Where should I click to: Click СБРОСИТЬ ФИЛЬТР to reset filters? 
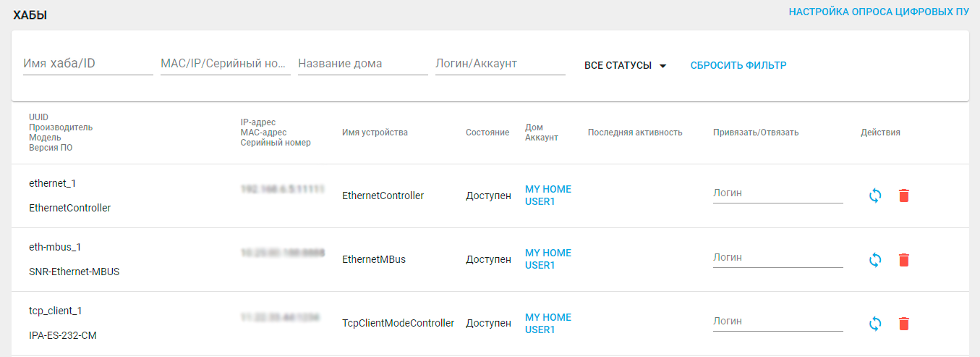click(x=738, y=65)
